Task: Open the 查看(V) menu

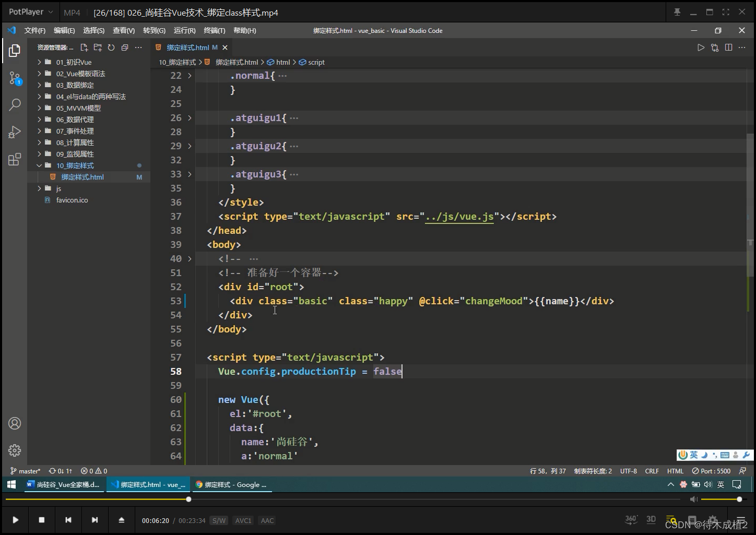Action: coord(124,31)
